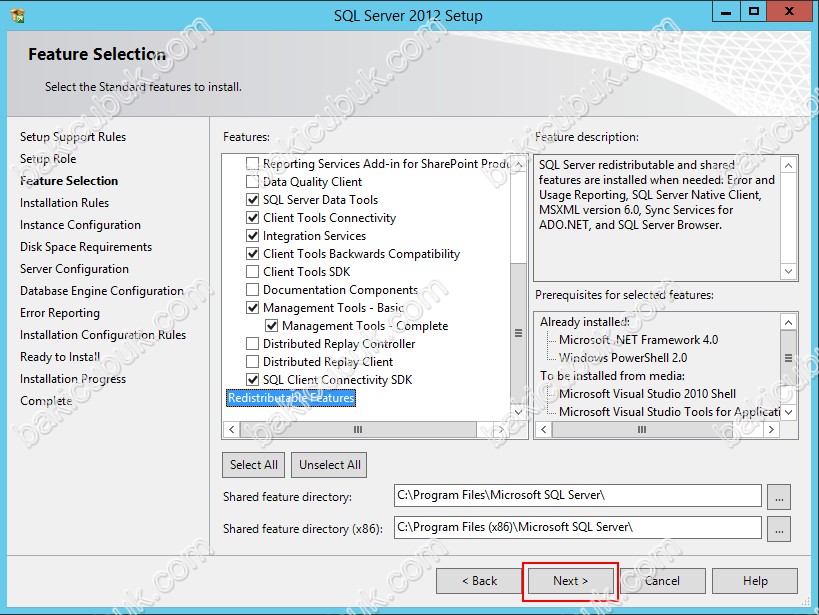Click the Features list horizontal scrollbar thumb
819x615 pixels.
click(x=358, y=430)
